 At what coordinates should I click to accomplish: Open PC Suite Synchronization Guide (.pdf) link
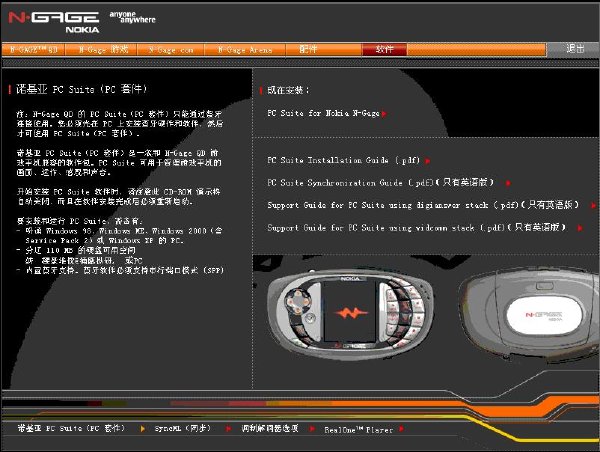(380, 183)
